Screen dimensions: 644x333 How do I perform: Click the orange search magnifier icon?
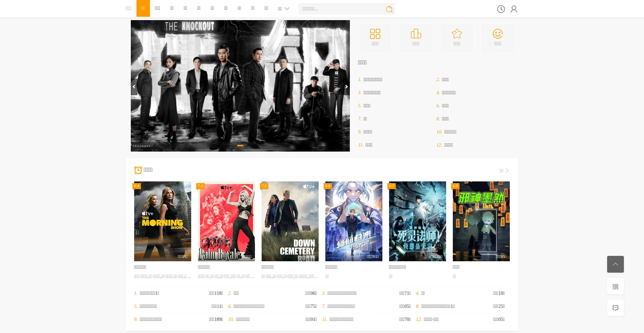[x=389, y=9]
